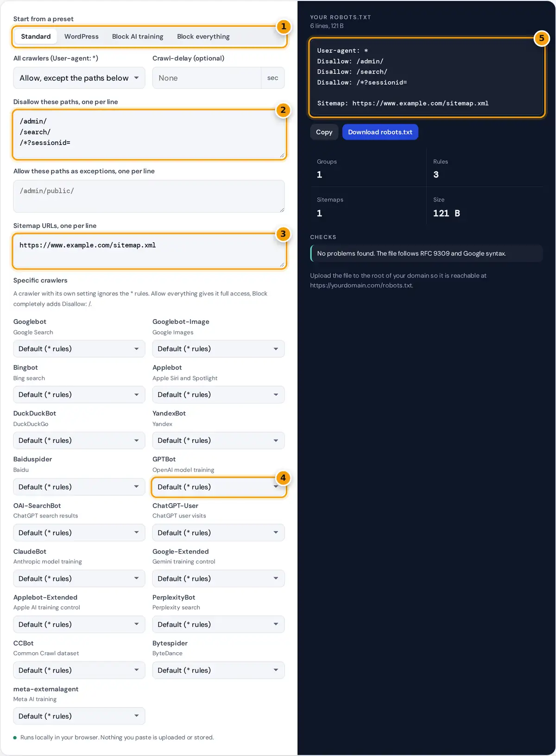Focus the Sitemap URLs textarea

click(149, 251)
